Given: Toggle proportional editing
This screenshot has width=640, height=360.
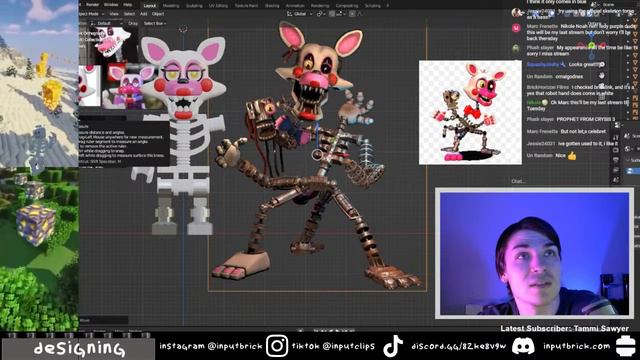Looking at the screenshot, I should point(352,14).
